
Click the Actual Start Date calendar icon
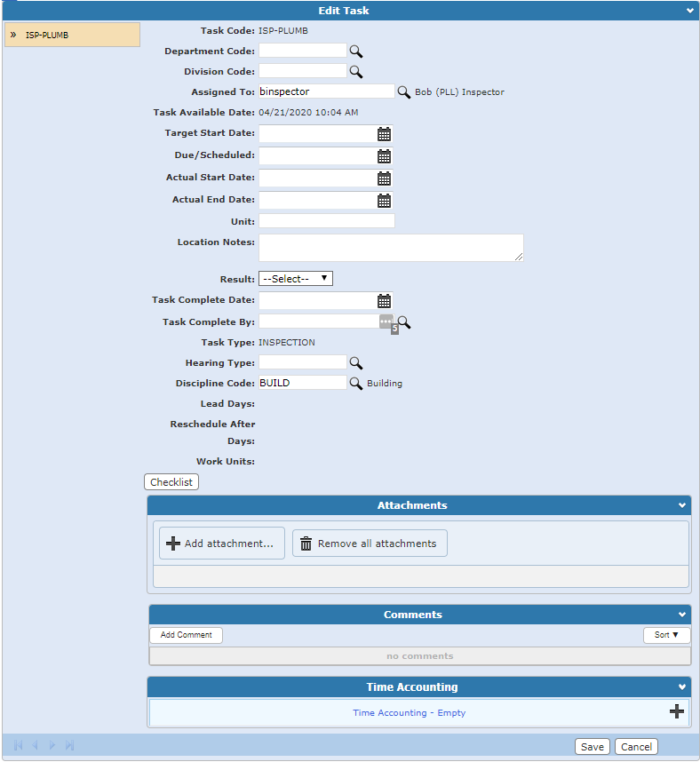point(384,179)
